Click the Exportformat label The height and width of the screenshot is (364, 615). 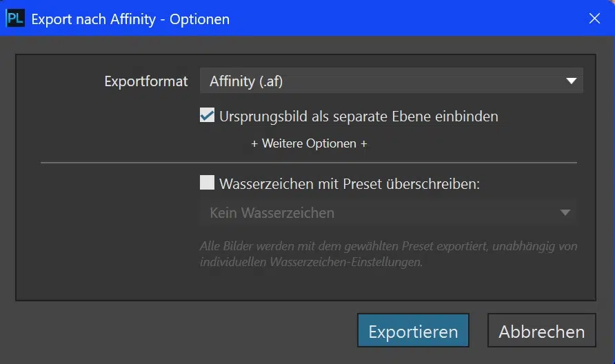point(146,81)
